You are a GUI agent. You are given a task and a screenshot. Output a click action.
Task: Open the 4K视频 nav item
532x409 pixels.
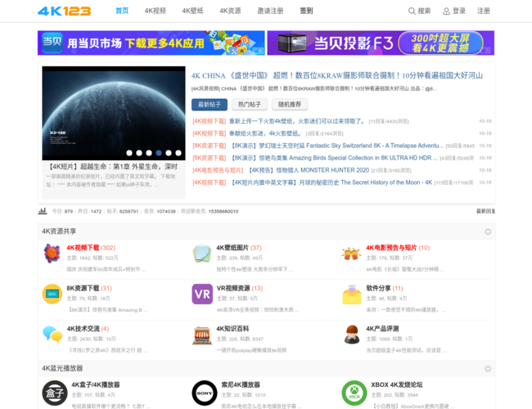click(155, 11)
